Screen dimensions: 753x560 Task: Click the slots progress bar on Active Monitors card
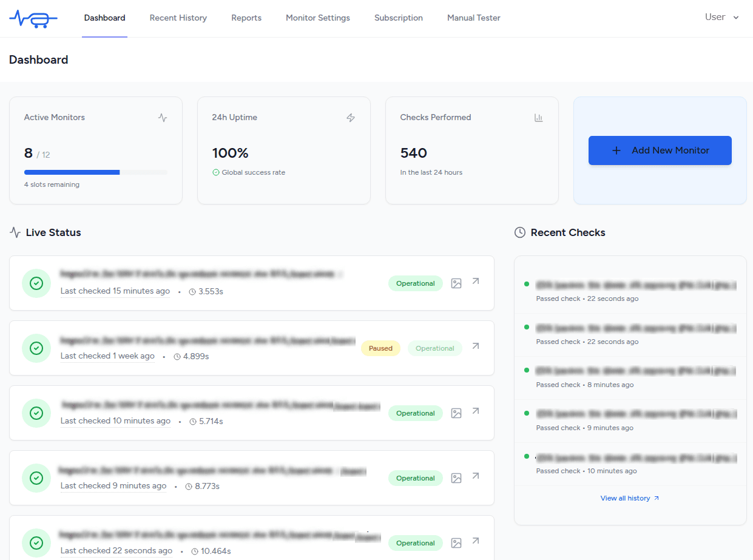click(x=95, y=172)
